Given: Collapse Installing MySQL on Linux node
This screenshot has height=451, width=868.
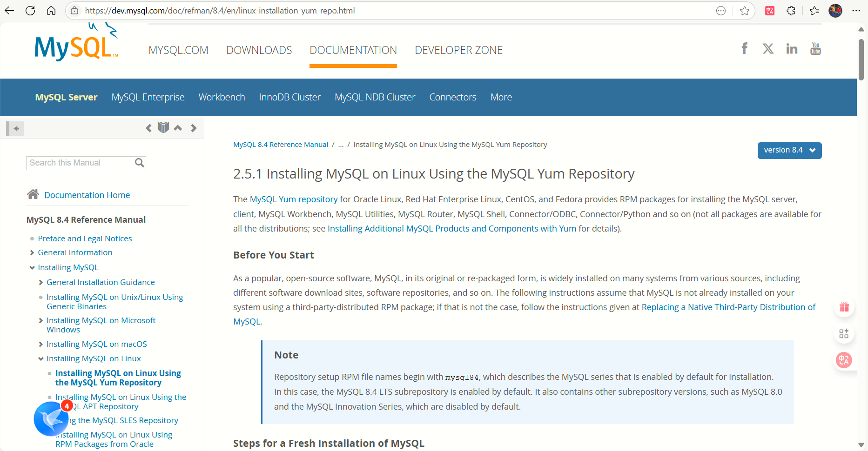Looking at the screenshot, I should pos(41,358).
